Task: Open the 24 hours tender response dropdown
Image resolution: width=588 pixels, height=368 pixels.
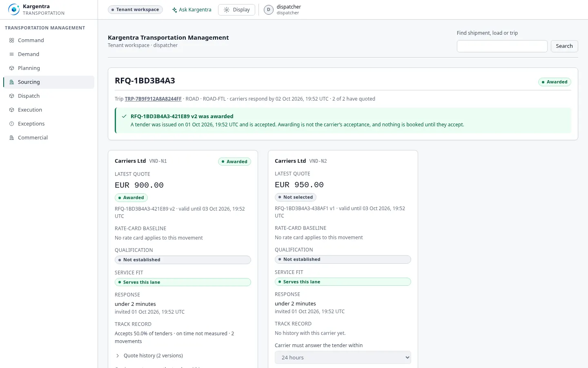Action: [x=343, y=357]
